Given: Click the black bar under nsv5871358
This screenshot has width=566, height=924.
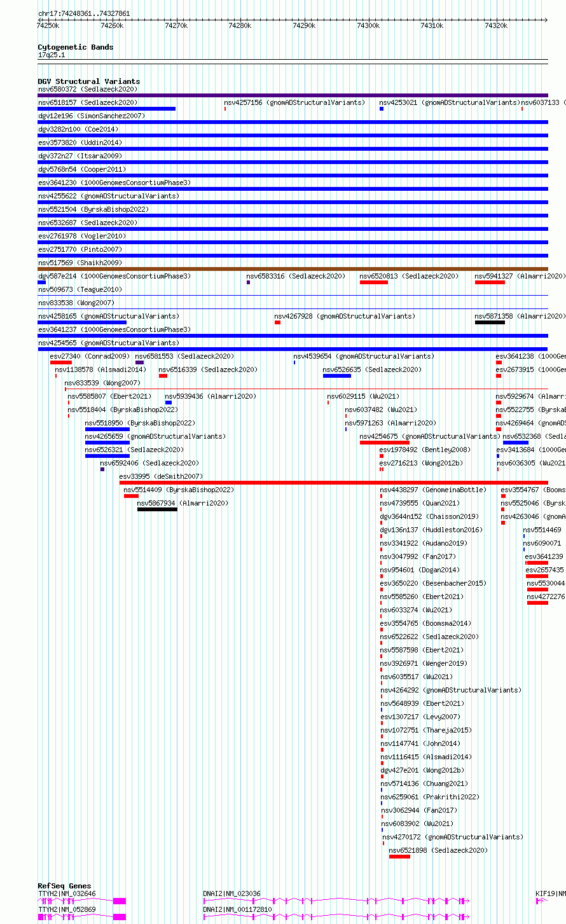Looking at the screenshot, I should point(490,322).
